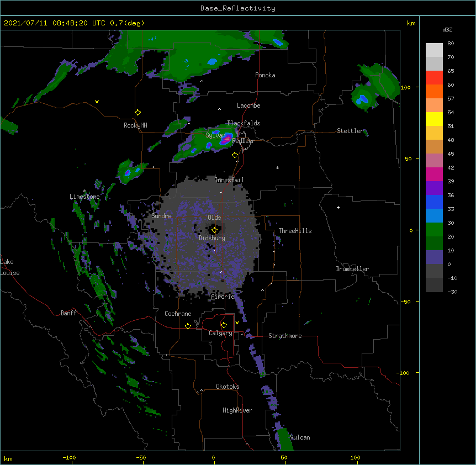This screenshot has width=476, height=465.
Task: Click the Innisfail city label
Action: pos(229,180)
